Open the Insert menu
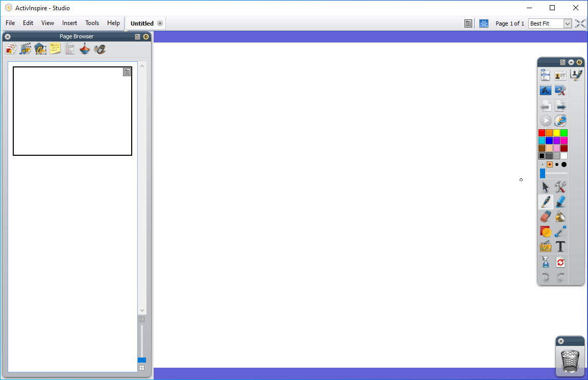The width and height of the screenshot is (588, 380). (x=69, y=23)
